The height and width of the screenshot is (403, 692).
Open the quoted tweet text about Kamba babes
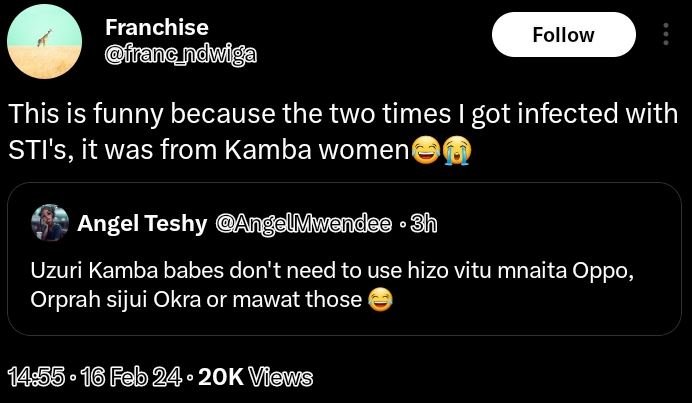click(x=300, y=284)
